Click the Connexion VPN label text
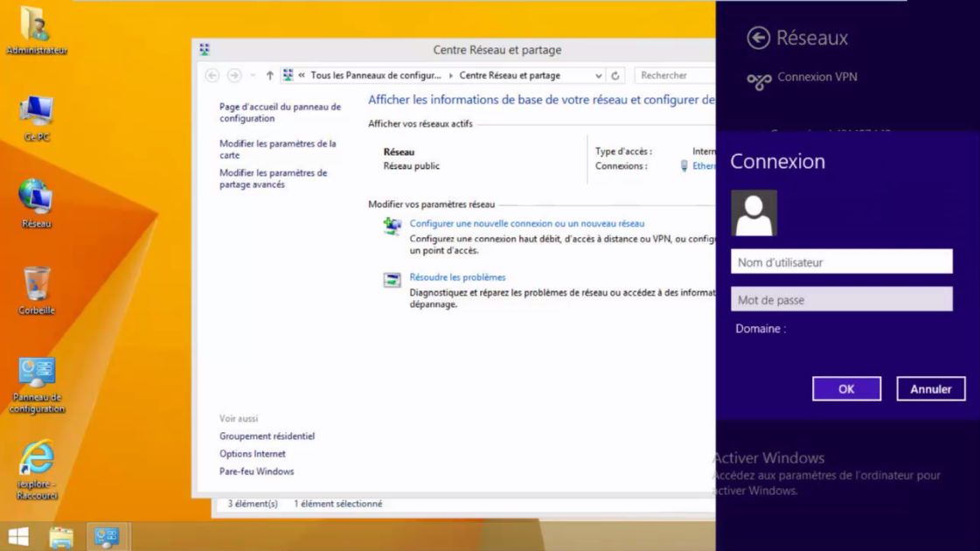The width and height of the screenshot is (980, 551). point(817,77)
